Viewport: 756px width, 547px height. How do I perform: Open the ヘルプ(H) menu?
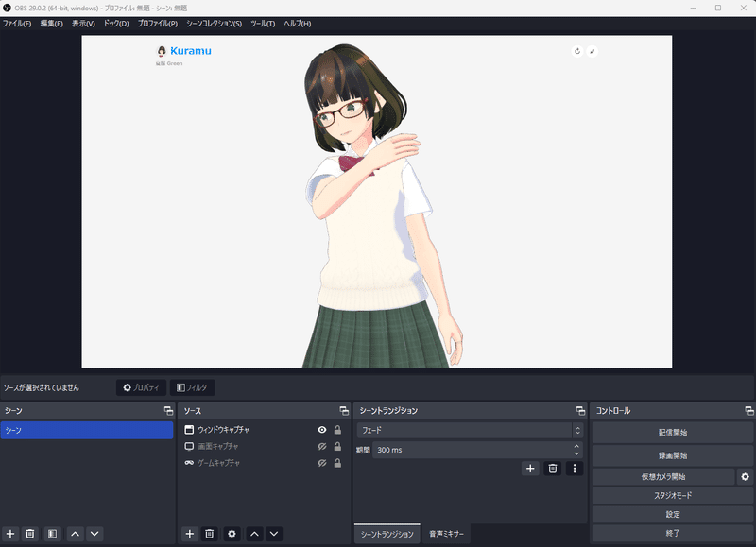click(298, 24)
